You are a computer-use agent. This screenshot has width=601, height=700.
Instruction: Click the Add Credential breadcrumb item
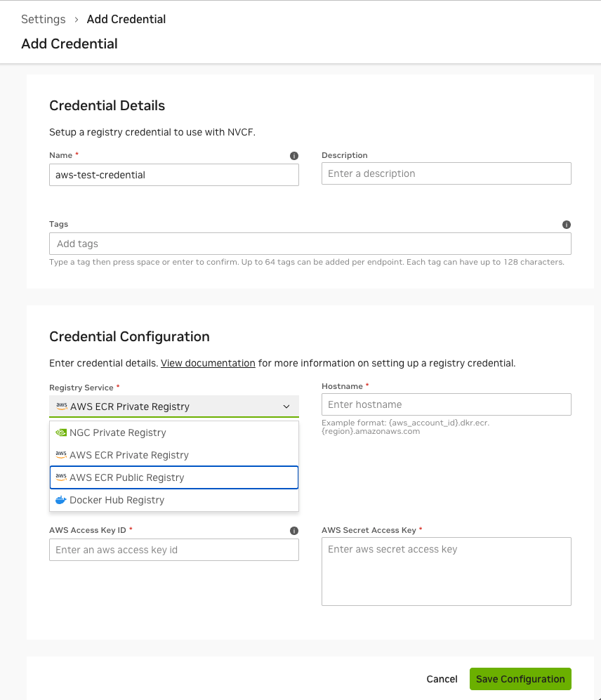126,19
